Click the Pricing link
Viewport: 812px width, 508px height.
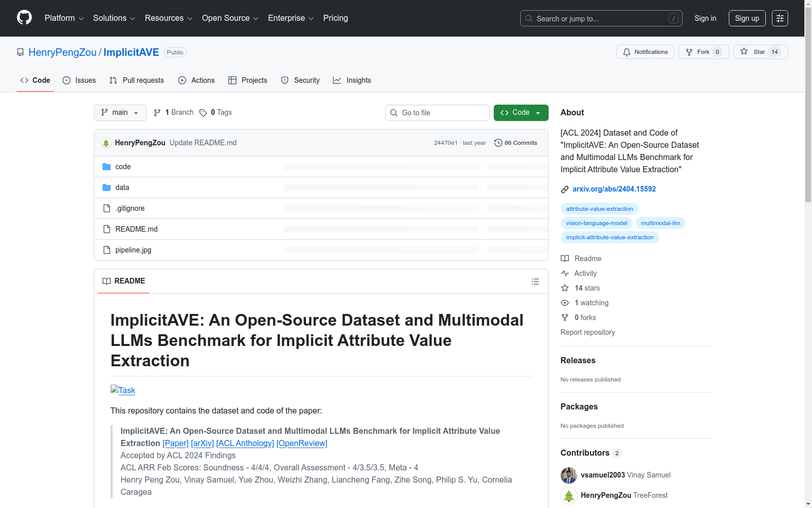pyautogui.click(x=335, y=18)
